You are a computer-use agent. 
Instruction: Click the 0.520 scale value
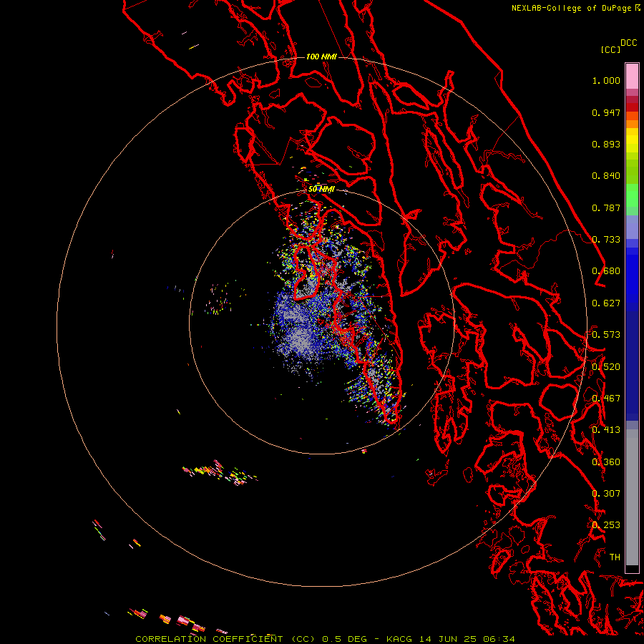(606, 367)
